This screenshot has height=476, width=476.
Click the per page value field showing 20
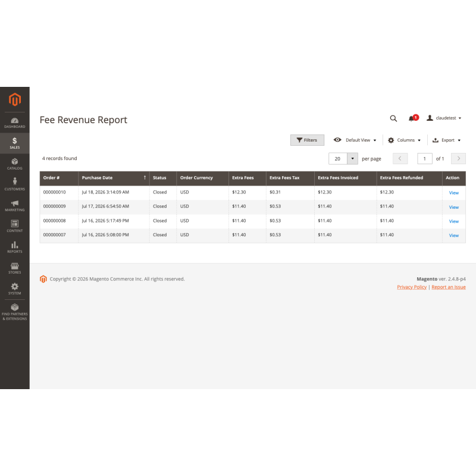pyautogui.click(x=337, y=158)
